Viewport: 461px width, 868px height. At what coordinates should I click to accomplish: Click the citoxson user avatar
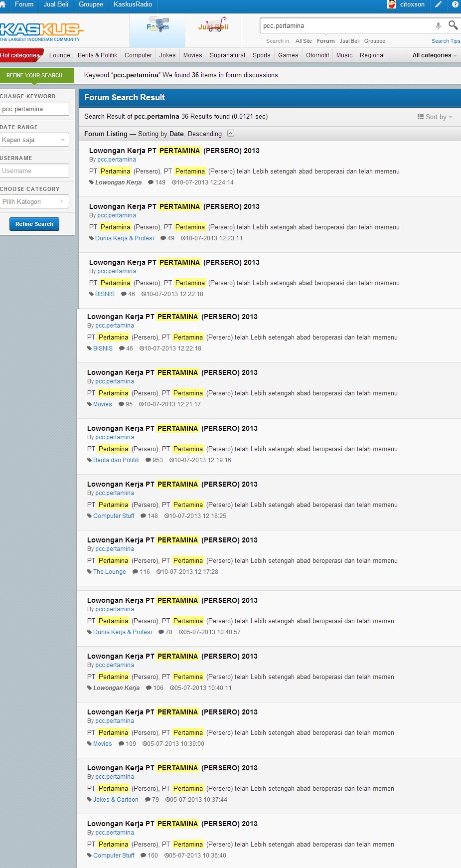pyautogui.click(x=392, y=4)
